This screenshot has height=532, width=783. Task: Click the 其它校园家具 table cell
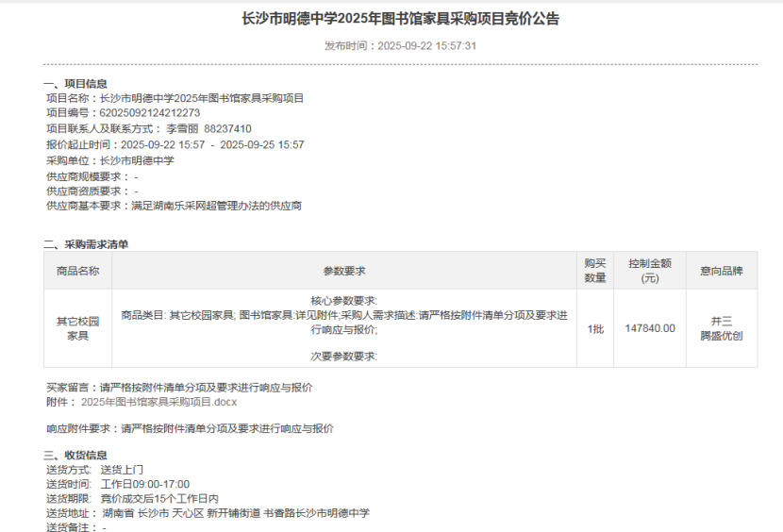click(77, 328)
